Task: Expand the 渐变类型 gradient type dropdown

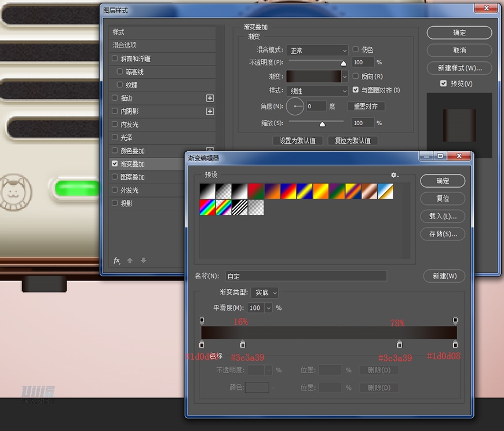Action: coord(265,293)
